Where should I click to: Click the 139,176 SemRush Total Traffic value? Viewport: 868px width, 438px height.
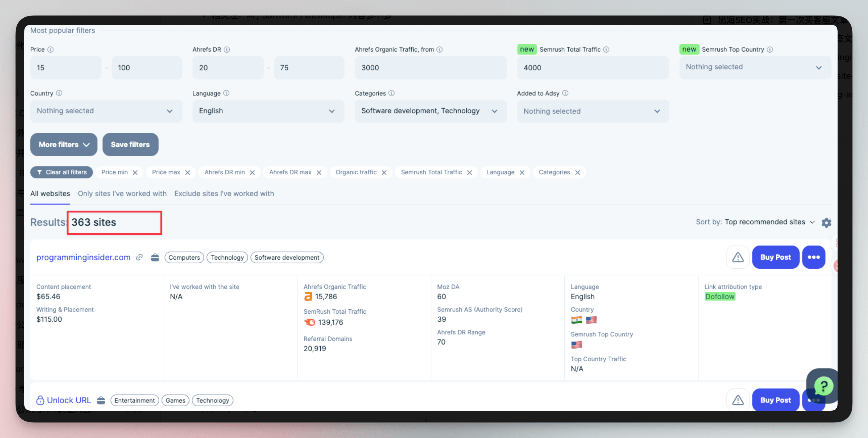(x=330, y=323)
